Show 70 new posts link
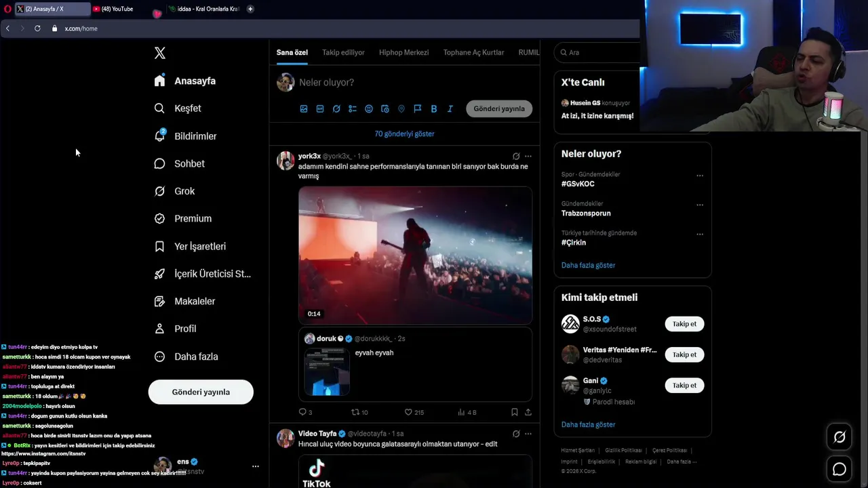868x488 pixels. click(404, 134)
